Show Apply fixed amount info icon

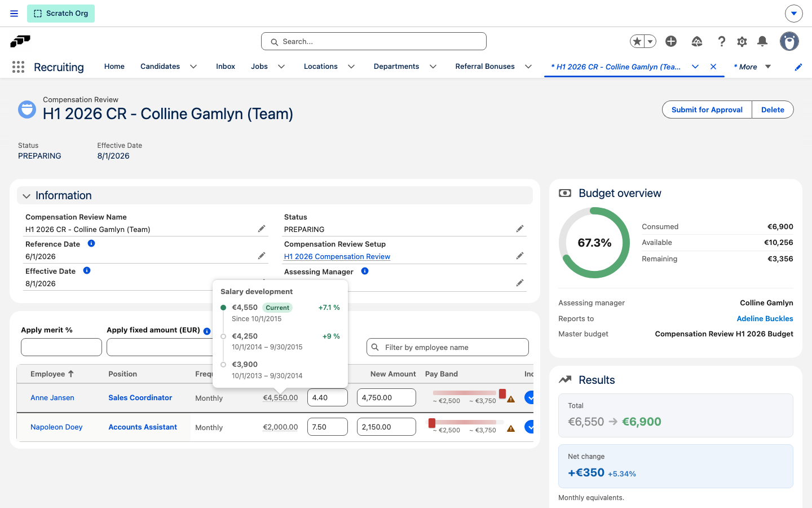[x=207, y=331]
